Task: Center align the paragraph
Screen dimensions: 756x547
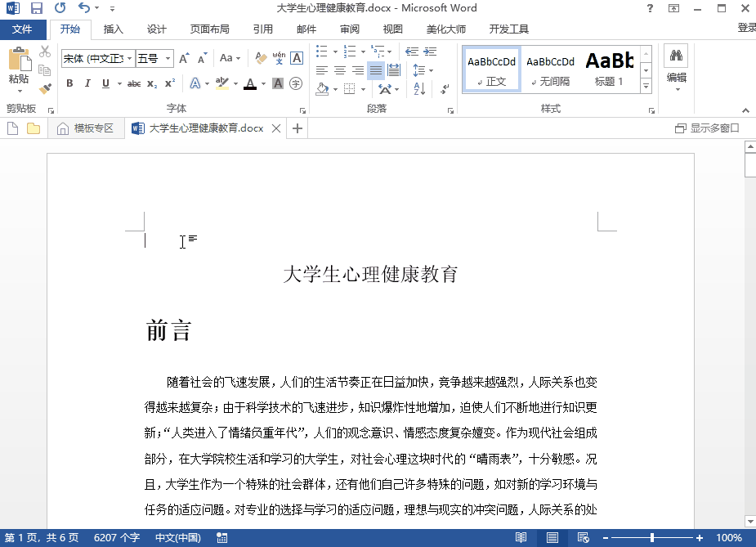Action: (340, 70)
